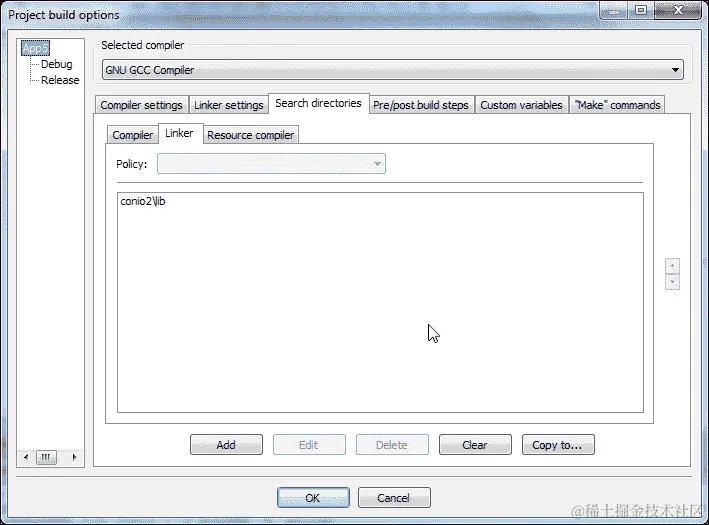Close the Project build options dialog
This screenshot has width=709, height=525.
pyautogui.click(x=678, y=10)
